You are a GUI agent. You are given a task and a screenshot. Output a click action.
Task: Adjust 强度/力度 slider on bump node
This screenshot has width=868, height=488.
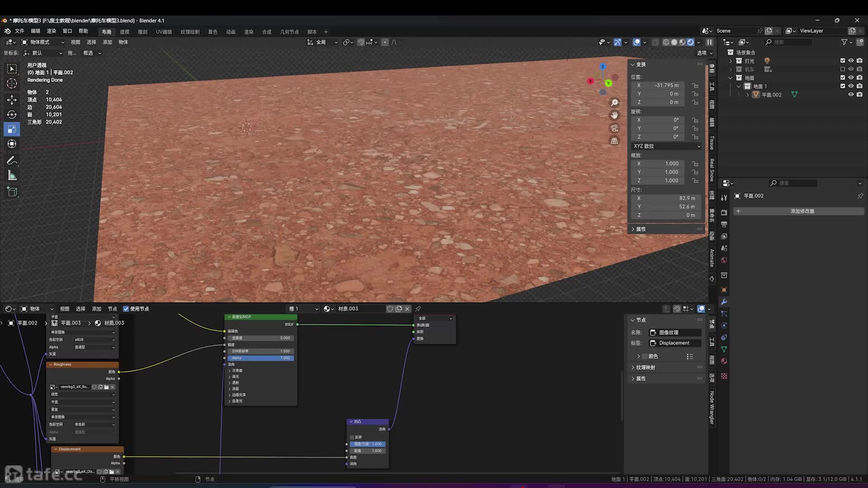click(368, 444)
